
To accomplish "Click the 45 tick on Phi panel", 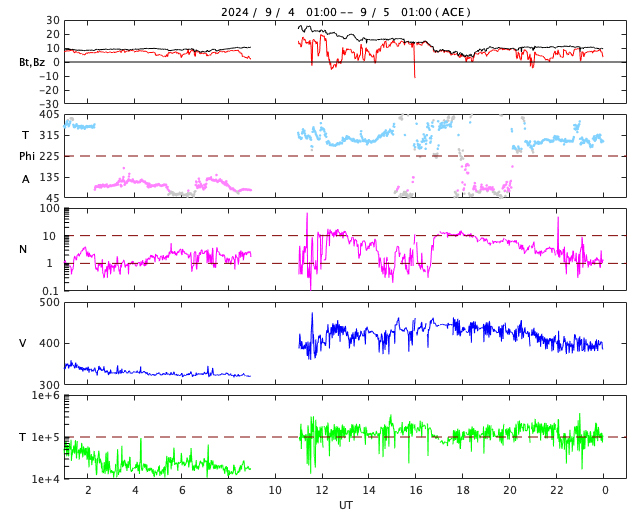I will [x=53, y=198].
